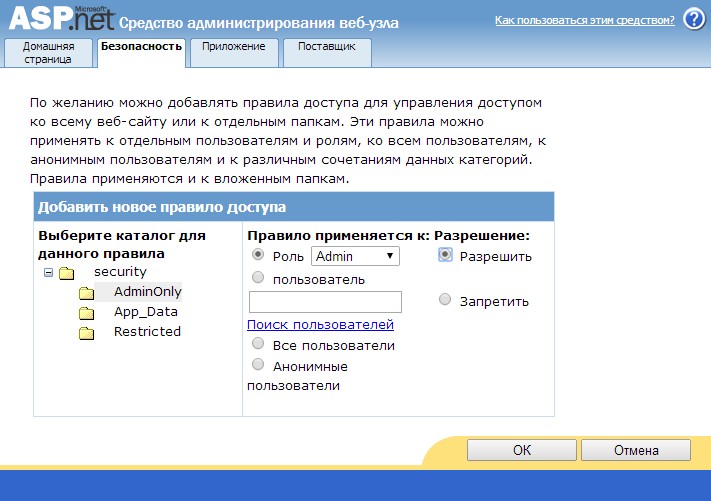Select the security root directory
The image size is (711, 501).
coord(120,272)
